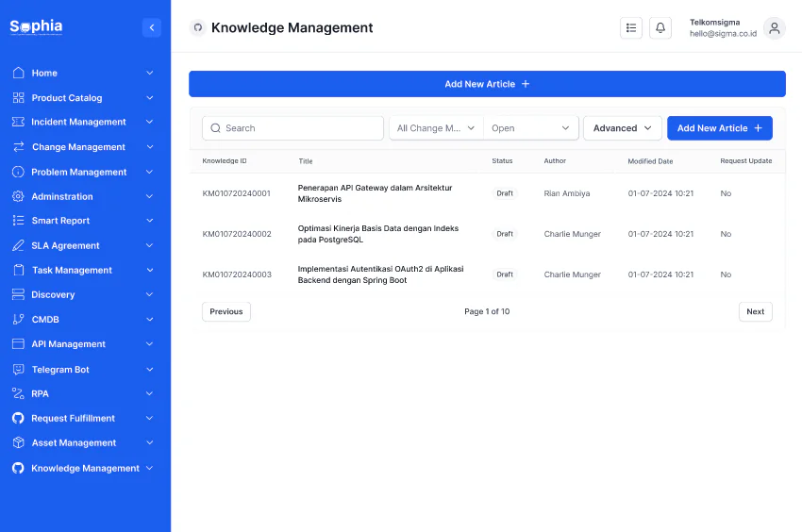Click the Status column header
Viewport: 802px width, 532px height.
[x=502, y=160]
